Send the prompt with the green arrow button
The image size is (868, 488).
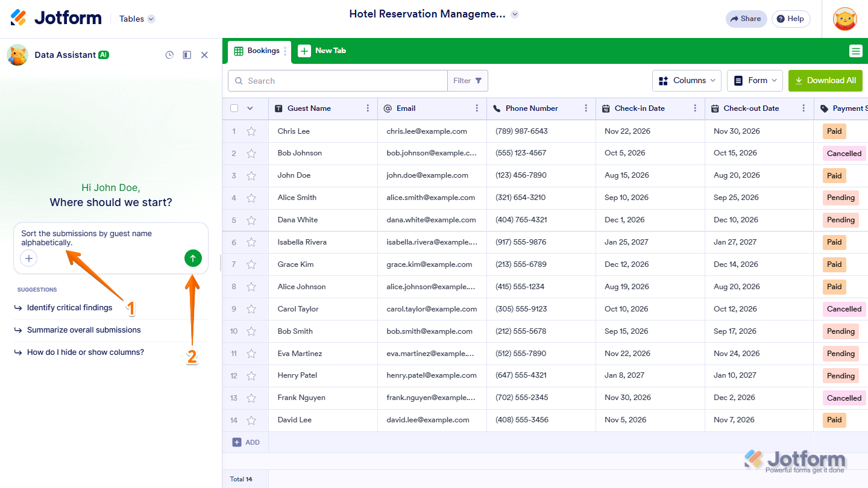click(x=193, y=258)
